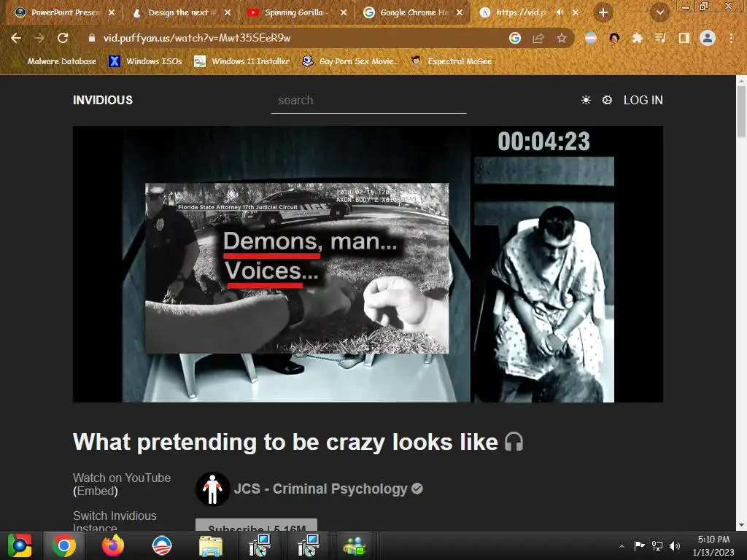Click the Subscribe button
The image size is (747, 560).
[256, 525]
